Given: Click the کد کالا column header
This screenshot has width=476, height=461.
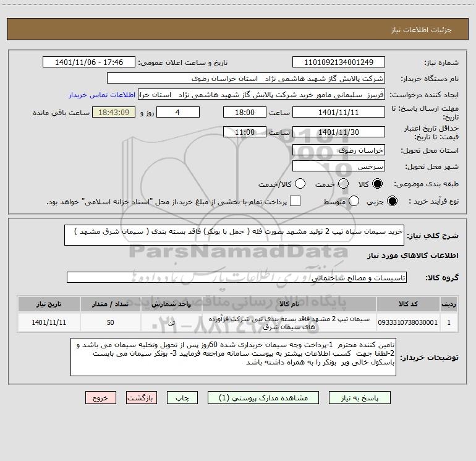Looking at the screenshot, I should [x=408, y=304].
